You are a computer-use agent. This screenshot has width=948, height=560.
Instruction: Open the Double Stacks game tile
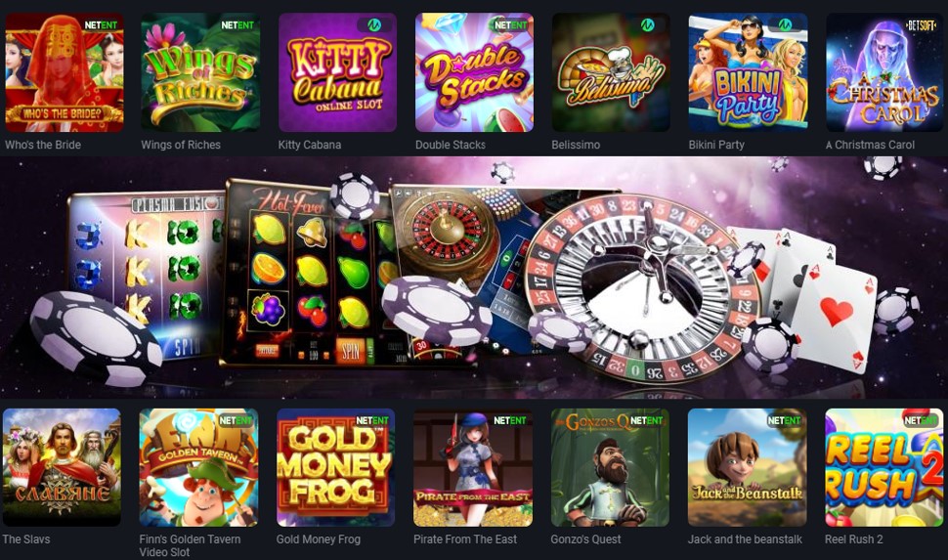[x=475, y=72]
